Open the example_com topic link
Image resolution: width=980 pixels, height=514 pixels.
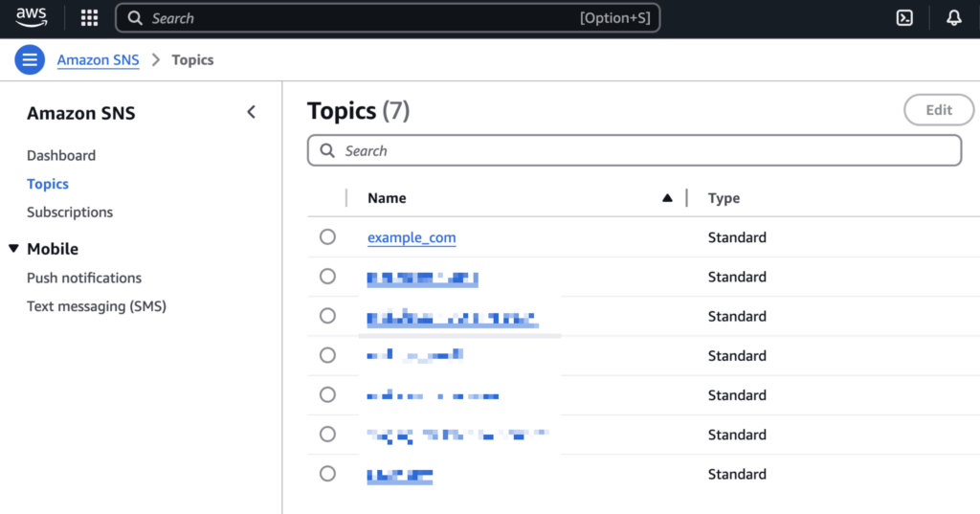coord(412,237)
